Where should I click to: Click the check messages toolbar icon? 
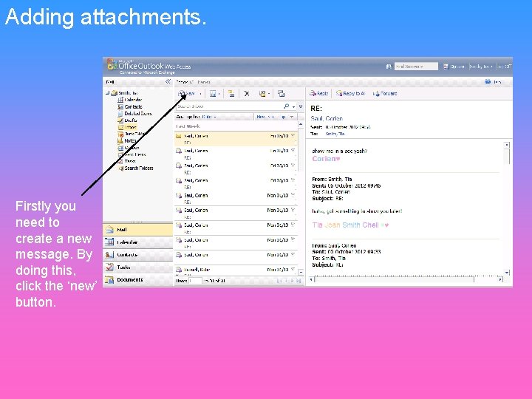[231, 94]
